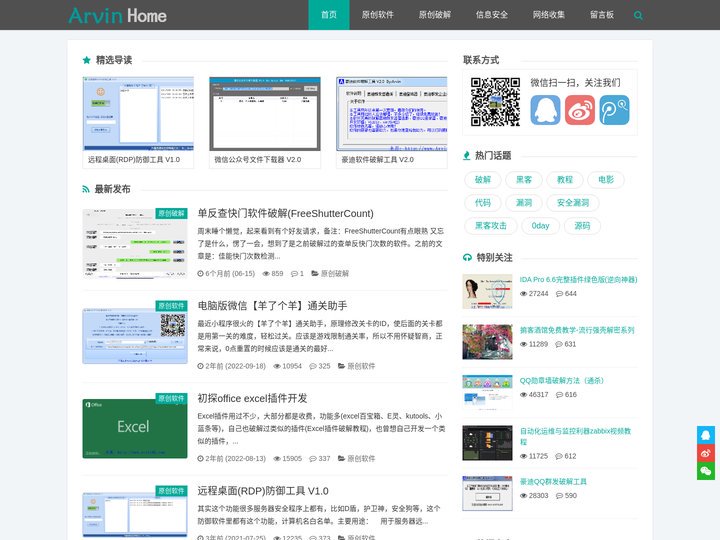Open sidebar link 自动化运维与监控利器zabbix视频教程

(x=575, y=437)
